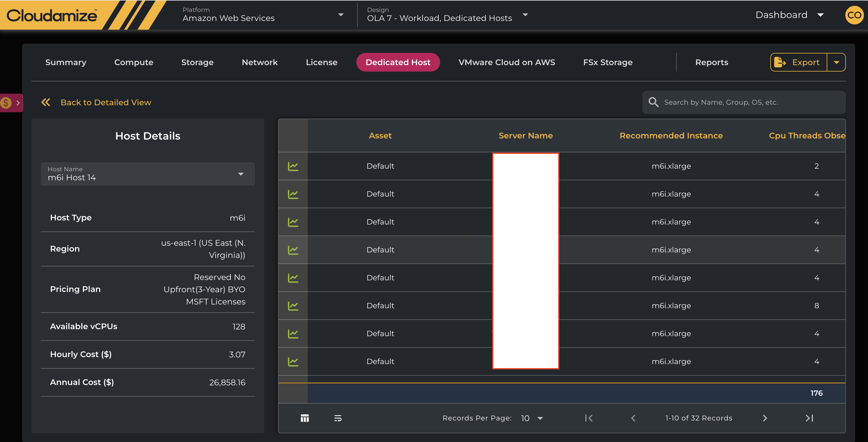Switch to the Summary tab
Viewport: 868px width, 442px height.
point(66,62)
